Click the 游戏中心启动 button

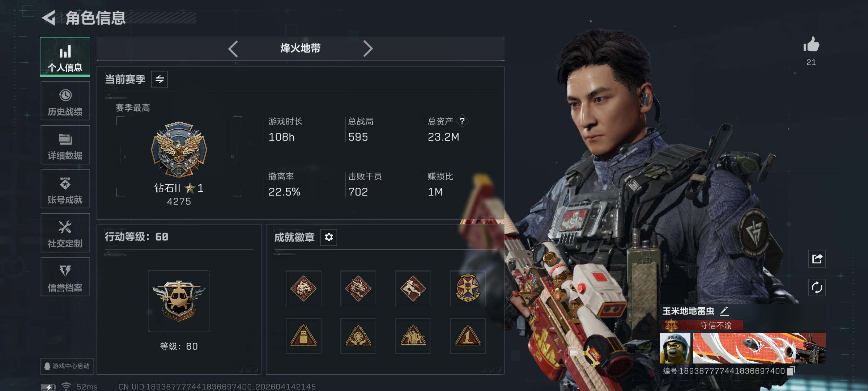pyautogui.click(x=67, y=366)
